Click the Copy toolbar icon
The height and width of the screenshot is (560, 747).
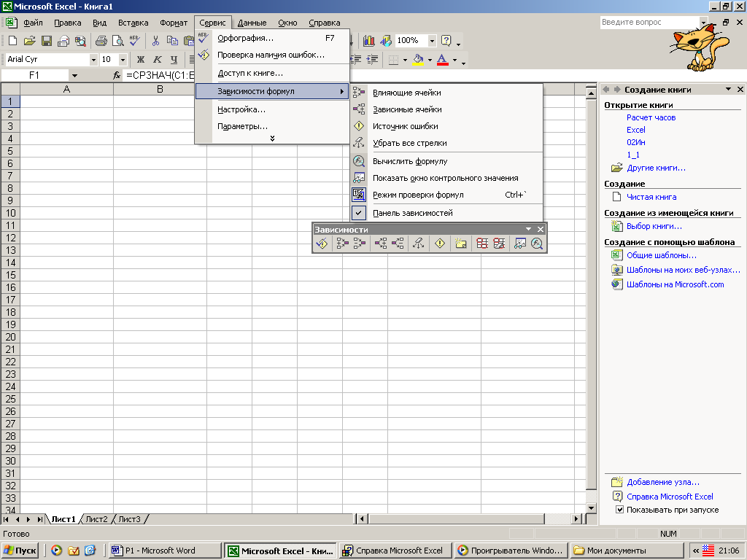172,41
